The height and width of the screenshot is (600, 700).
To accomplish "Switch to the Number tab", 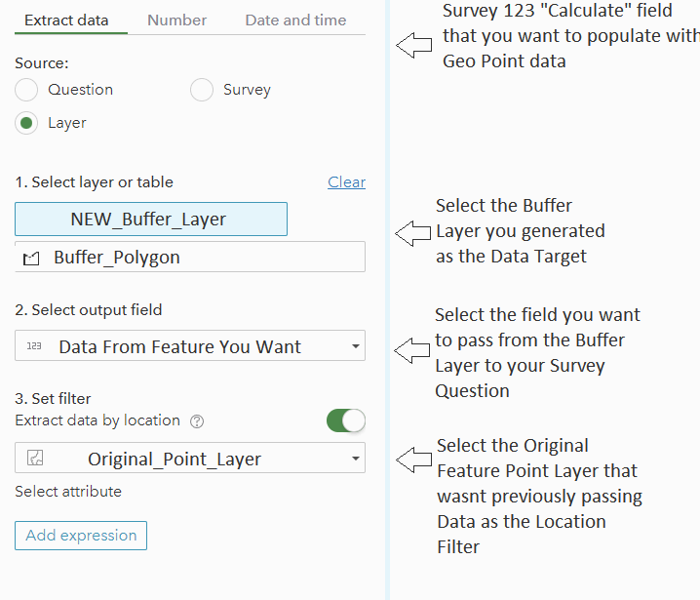I will tap(176, 20).
